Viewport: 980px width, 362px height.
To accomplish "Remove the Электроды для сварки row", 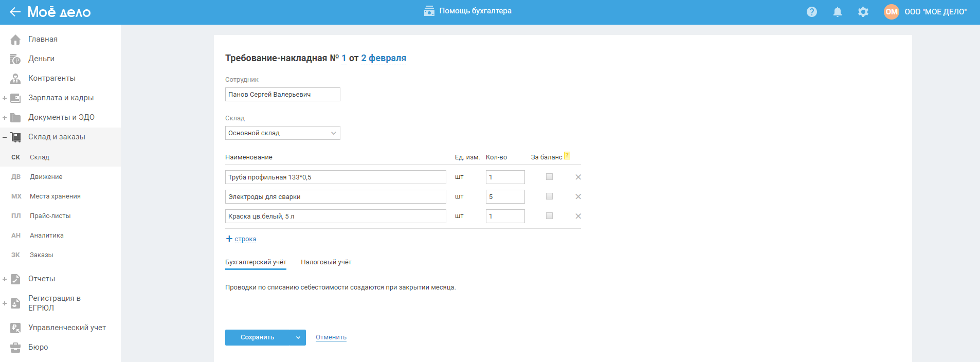I will click(x=578, y=196).
